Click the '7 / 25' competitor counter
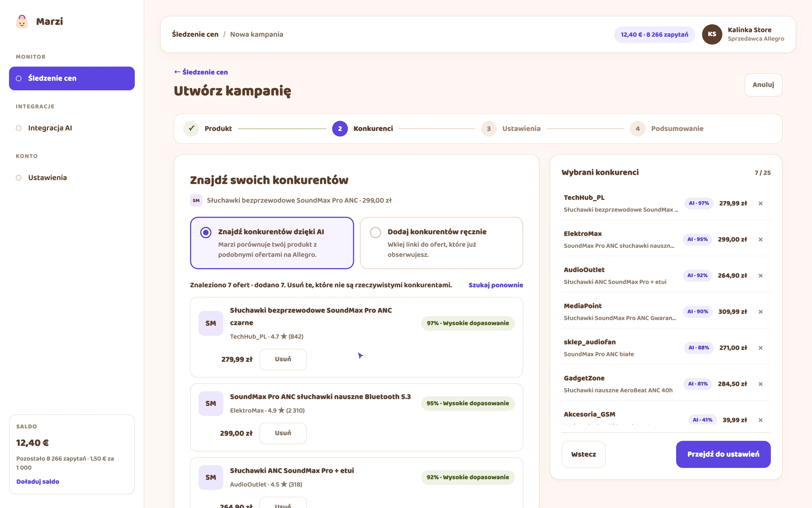Screen dimensions: 812x508 (x=762, y=173)
